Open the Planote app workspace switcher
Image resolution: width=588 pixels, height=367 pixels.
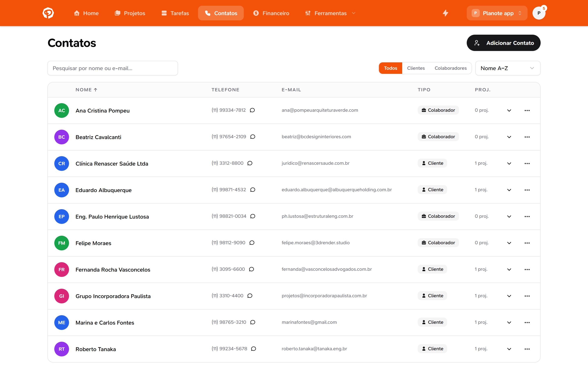click(497, 13)
